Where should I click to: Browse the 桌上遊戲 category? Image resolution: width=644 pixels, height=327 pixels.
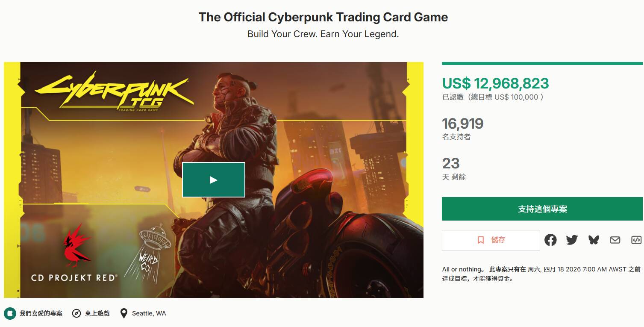pos(97,313)
